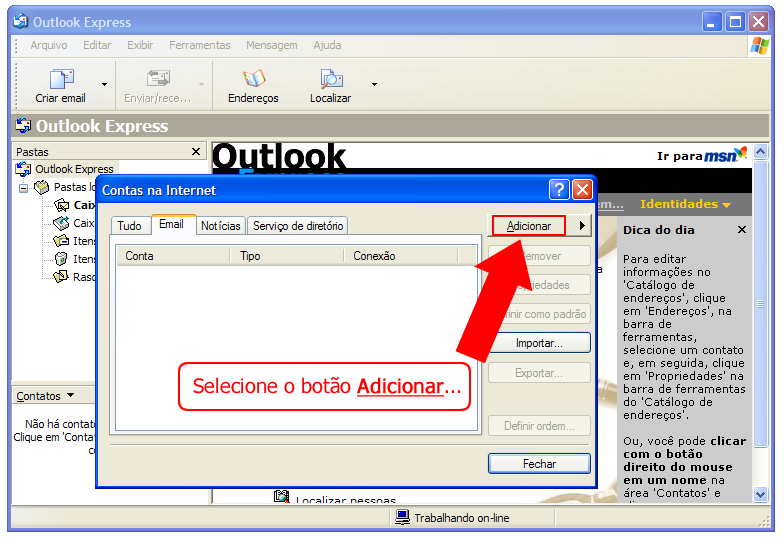Close the Contas na Internet dialog

tap(582, 190)
